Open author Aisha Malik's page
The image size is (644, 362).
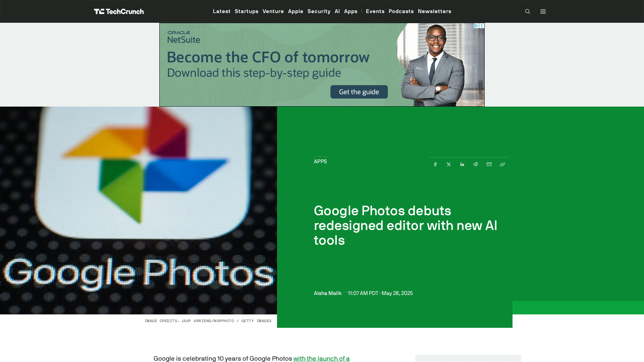(x=328, y=293)
